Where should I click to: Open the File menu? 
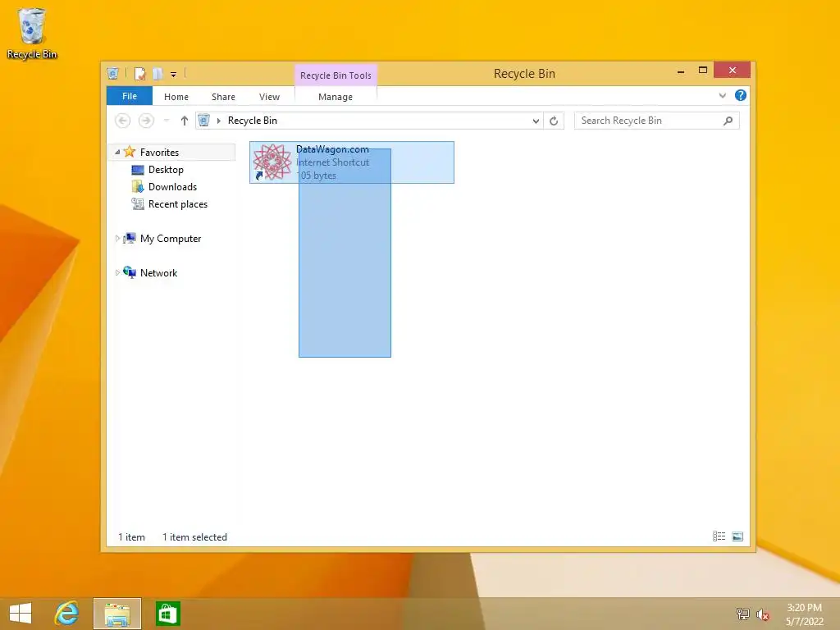pyautogui.click(x=130, y=96)
